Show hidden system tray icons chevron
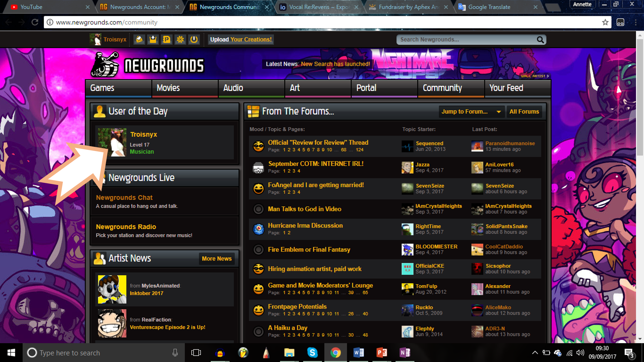 coord(535,353)
